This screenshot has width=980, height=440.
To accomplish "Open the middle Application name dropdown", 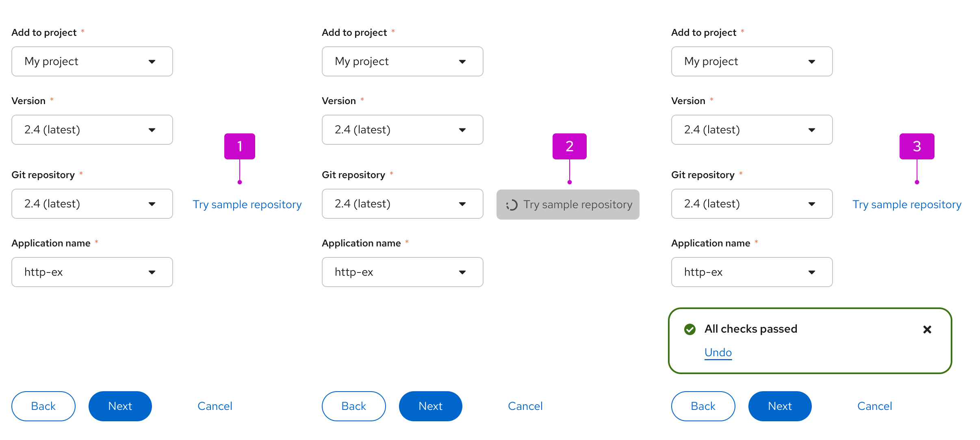I will [402, 272].
